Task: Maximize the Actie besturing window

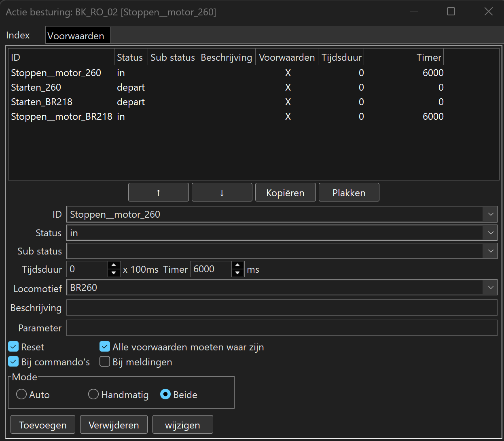Action: pyautogui.click(x=451, y=12)
